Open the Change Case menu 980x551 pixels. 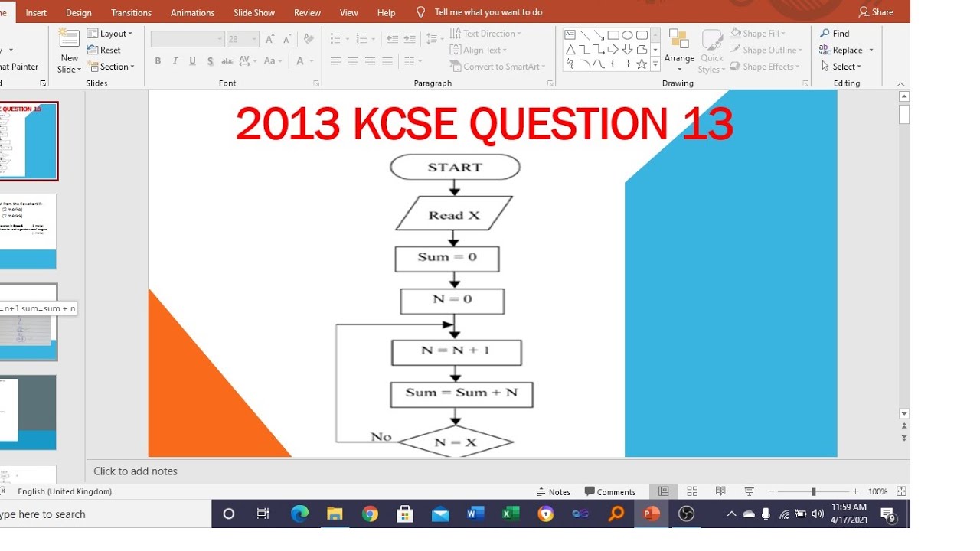pyautogui.click(x=273, y=61)
